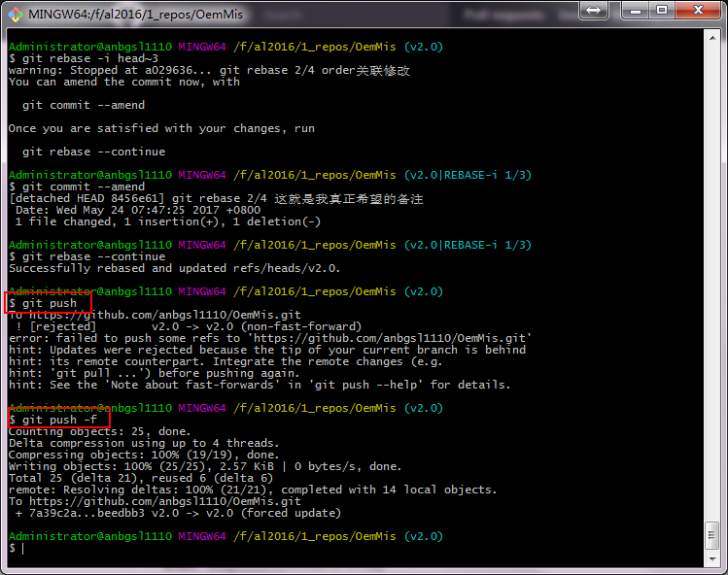Click the '$ git push -f' command line
This screenshot has height=575, width=728.
52,420
